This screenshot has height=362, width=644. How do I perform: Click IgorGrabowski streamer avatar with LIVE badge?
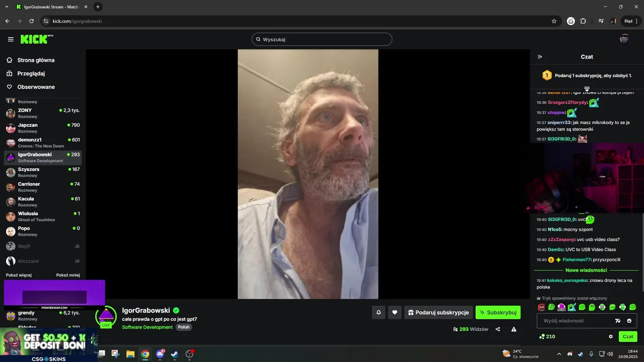coord(106,317)
